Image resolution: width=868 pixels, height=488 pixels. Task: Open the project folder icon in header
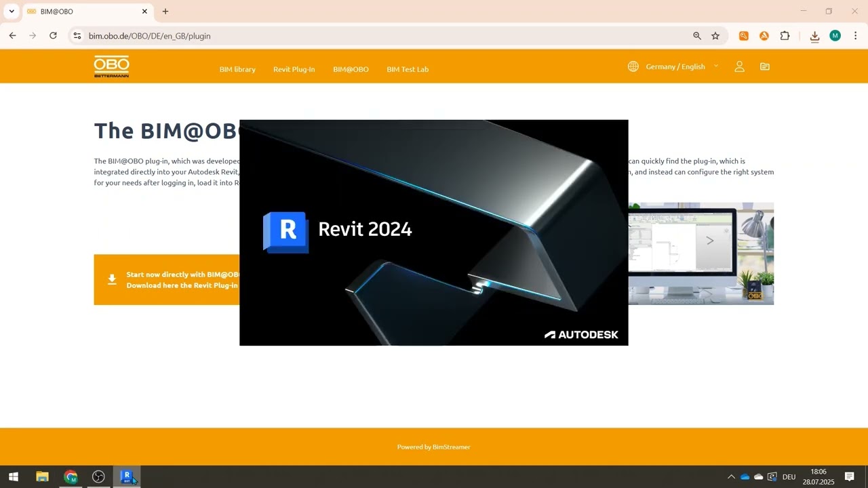click(765, 66)
